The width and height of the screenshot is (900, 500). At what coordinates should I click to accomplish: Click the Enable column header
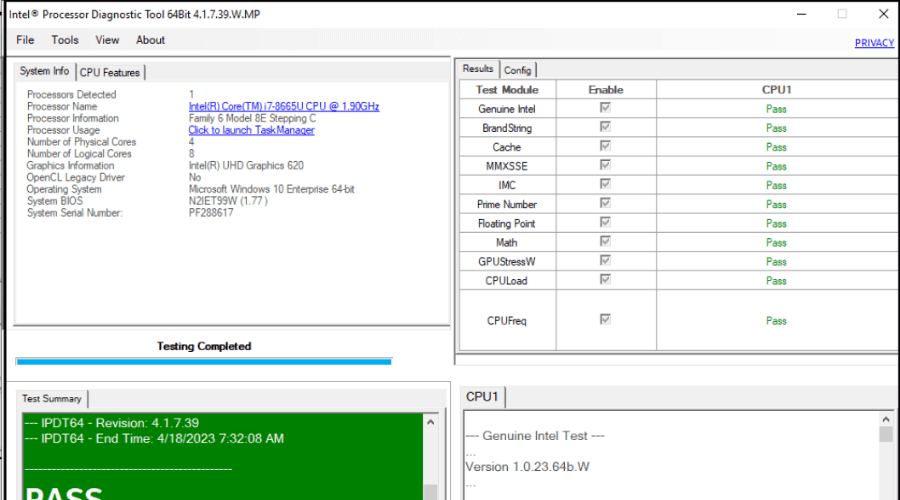(x=606, y=90)
